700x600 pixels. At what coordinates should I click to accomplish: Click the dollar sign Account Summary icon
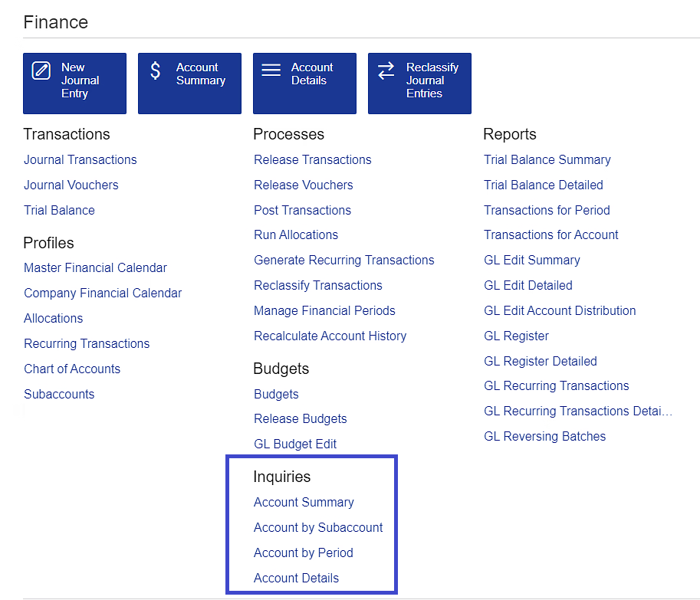[156, 70]
